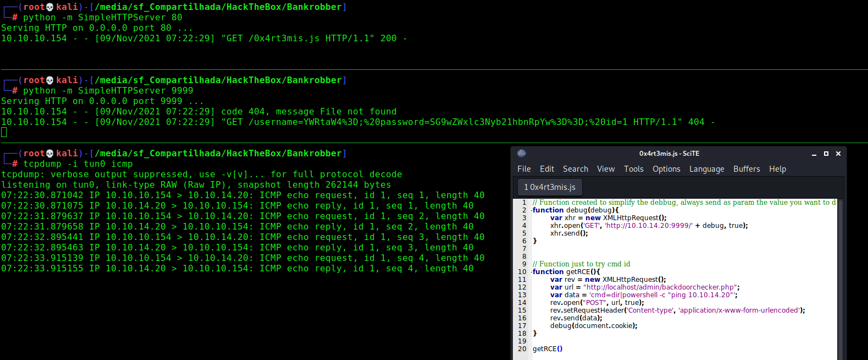This screenshot has height=360, width=868.
Task: Click the skull icon in the first terminal prompt
Action: [50, 7]
